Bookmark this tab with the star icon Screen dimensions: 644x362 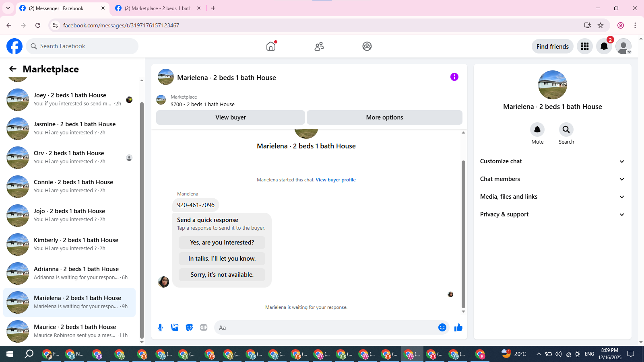click(601, 25)
